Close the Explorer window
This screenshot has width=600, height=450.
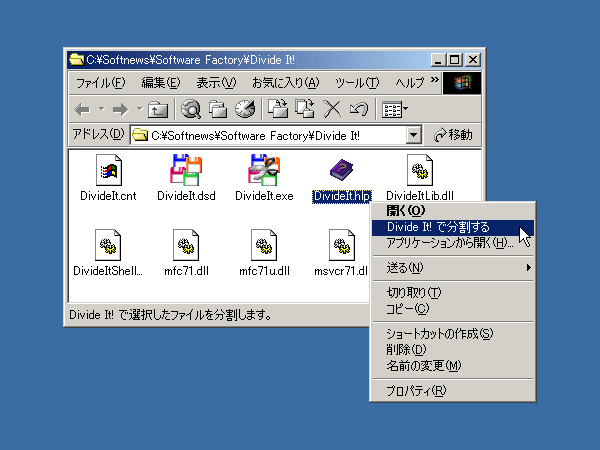click(473, 60)
